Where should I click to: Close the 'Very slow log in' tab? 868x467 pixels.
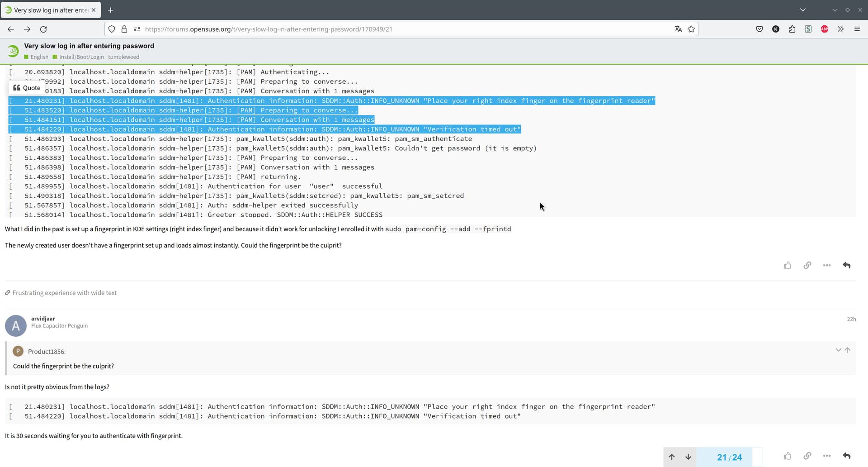coord(94,10)
